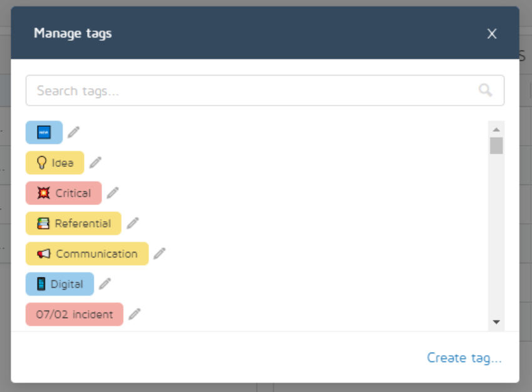The width and height of the screenshot is (532, 392).
Task: Click the magnifying glass in the search bar
Action: [x=486, y=90]
